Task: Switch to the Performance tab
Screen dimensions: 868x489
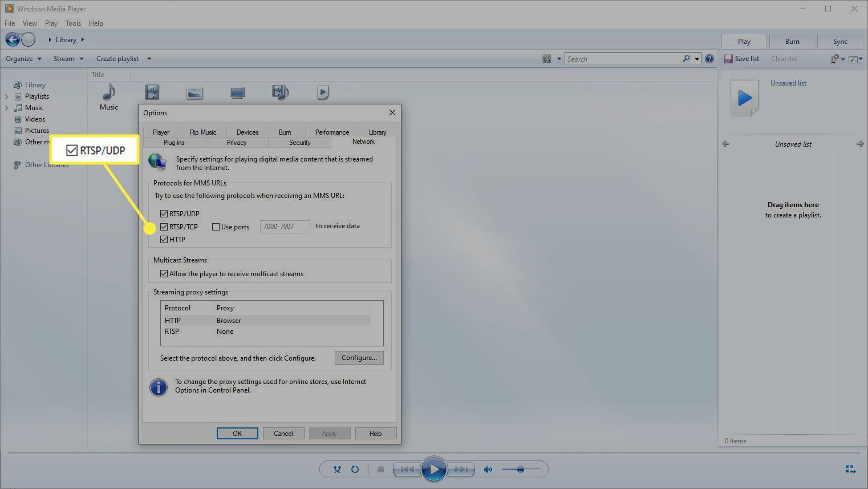Action: [332, 132]
